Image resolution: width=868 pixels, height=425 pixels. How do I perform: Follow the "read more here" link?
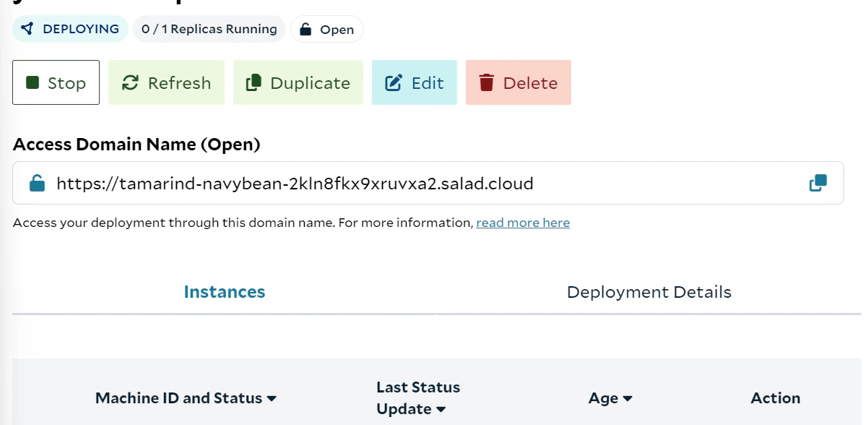tap(523, 223)
